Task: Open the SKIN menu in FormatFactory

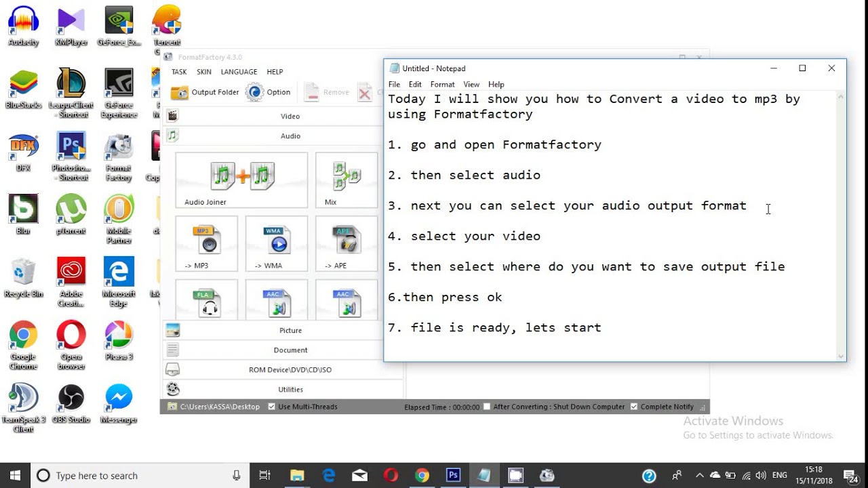Action: pos(204,72)
